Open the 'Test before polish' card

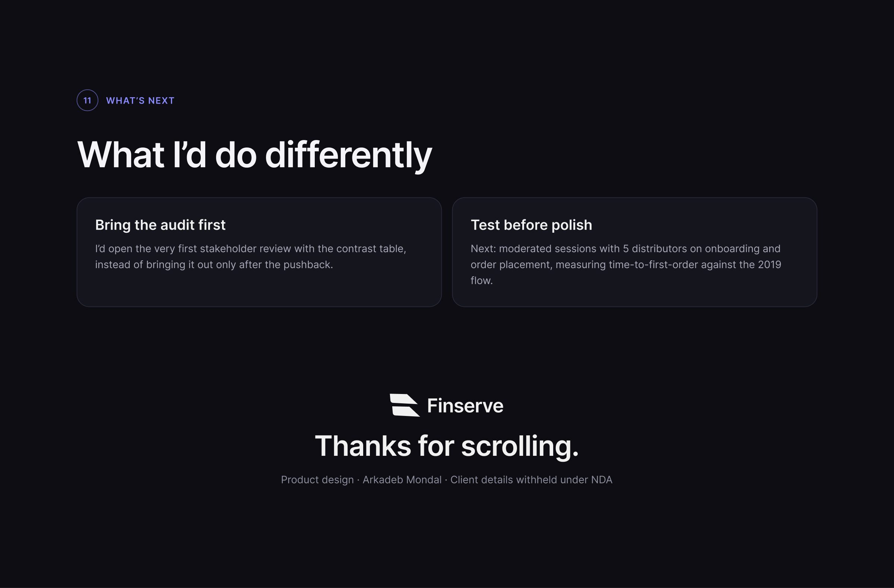(635, 252)
